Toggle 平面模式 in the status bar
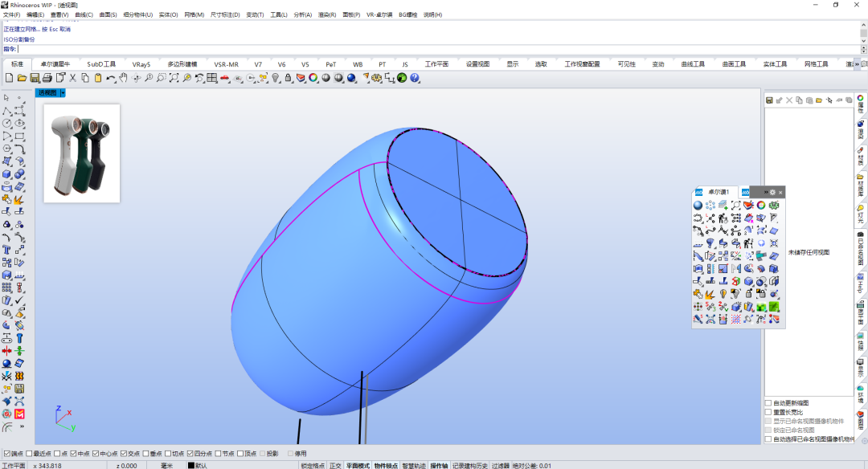The height and width of the screenshot is (469, 868). [358, 466]
